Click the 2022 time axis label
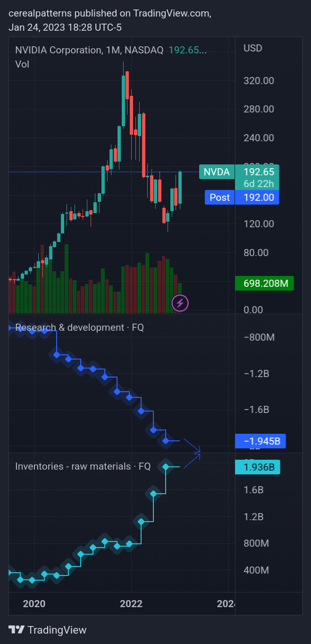Screen dimensions: 311x644 (x=131, y=603)
